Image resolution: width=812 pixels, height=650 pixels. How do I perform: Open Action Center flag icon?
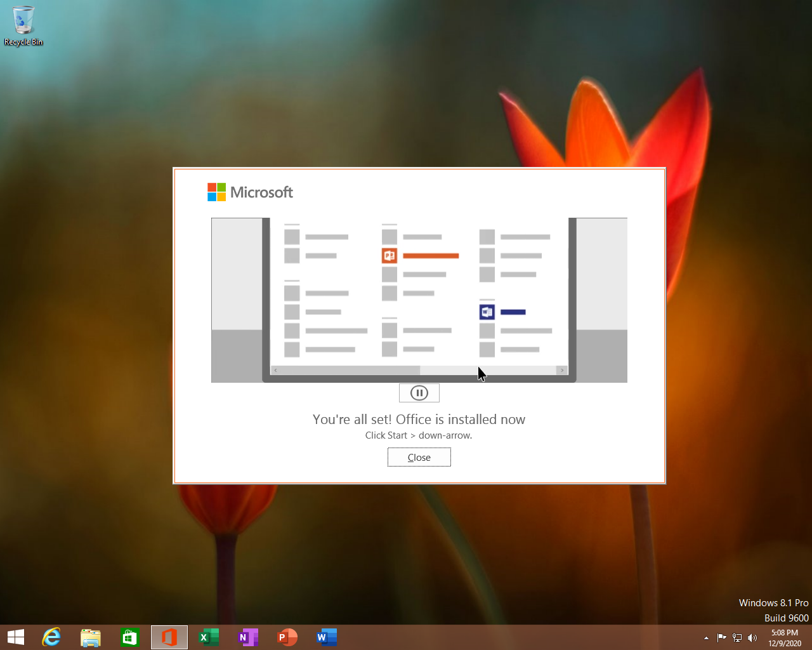(x=721, y=638)
